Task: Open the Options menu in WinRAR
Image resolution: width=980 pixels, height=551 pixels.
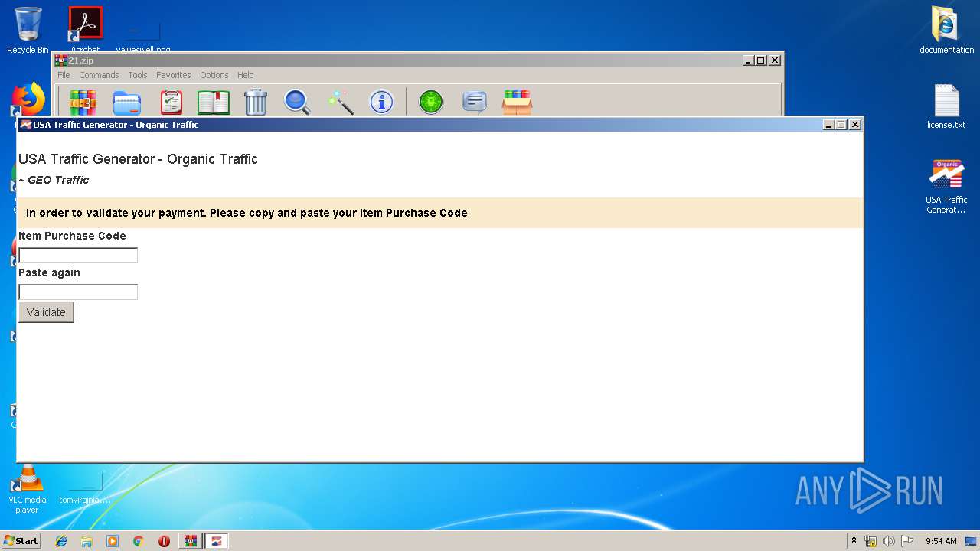Action: (214, 75)
